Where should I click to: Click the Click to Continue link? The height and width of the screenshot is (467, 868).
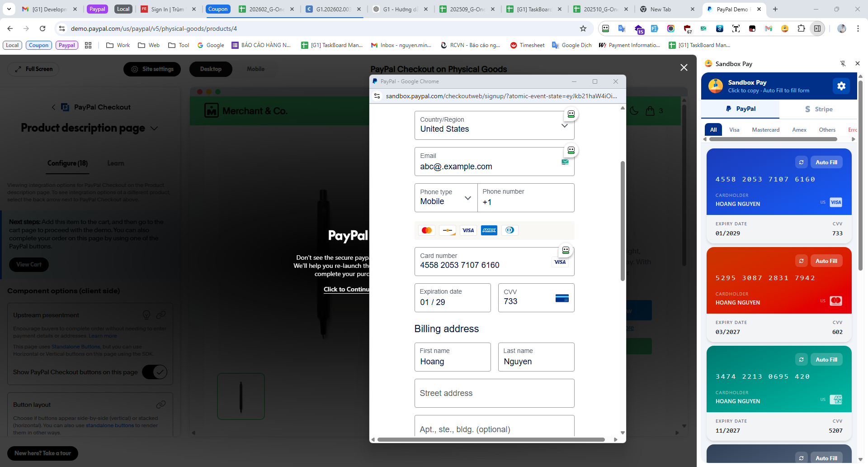click(347, 289)
